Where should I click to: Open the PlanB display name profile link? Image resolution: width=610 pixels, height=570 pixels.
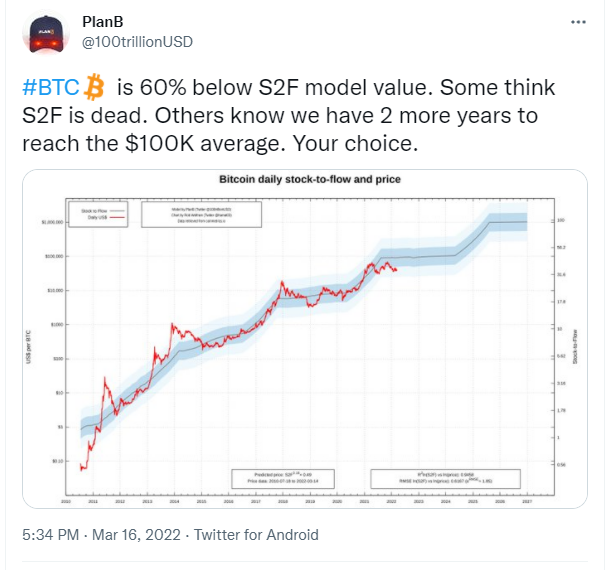pos(103,22)
